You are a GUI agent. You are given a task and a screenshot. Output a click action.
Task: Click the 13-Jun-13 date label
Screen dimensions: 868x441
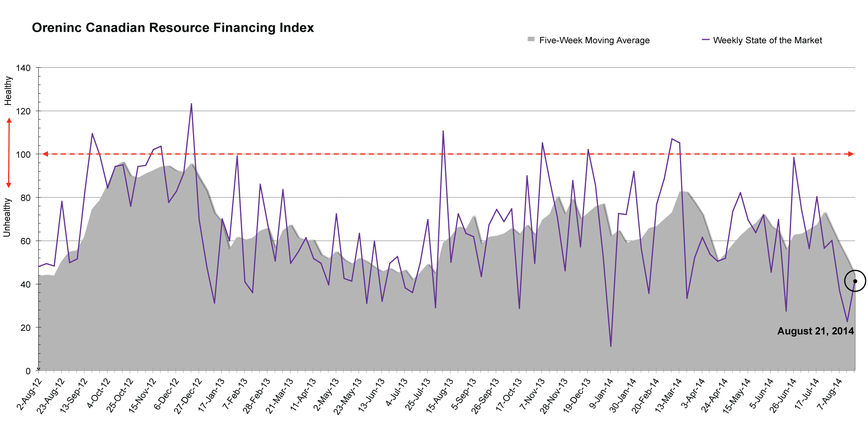coord(371,395)
